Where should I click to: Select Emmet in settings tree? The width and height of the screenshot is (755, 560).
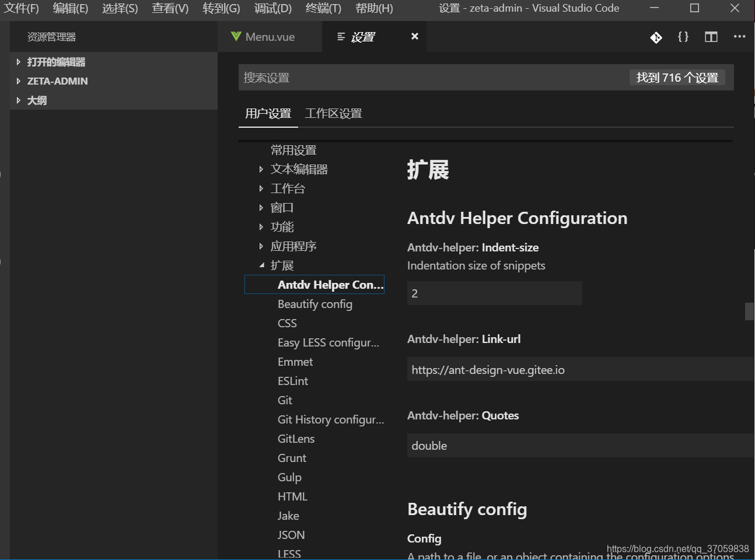[295, 362]
